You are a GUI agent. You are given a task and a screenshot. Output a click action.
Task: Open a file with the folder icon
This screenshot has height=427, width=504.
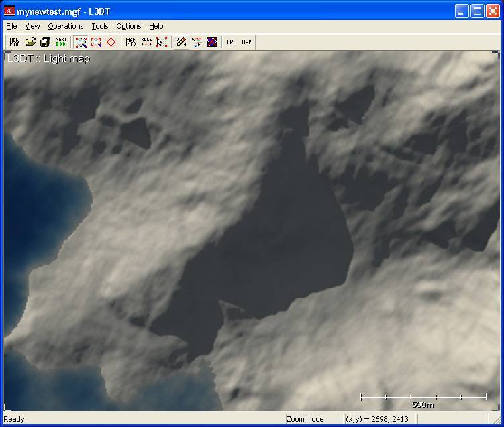tap(30, 42)
